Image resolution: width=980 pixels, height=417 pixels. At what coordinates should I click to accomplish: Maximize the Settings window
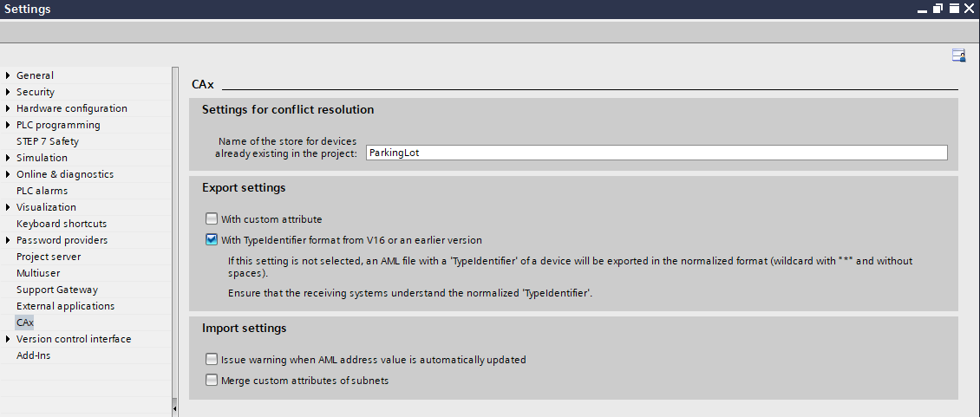[x=953, y=9]
